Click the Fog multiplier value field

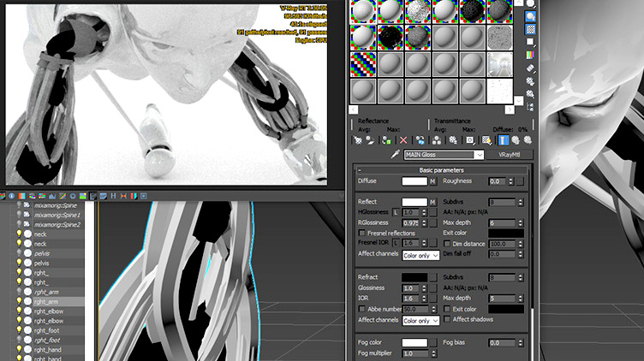pyautogui.click(x=415, y=353)
